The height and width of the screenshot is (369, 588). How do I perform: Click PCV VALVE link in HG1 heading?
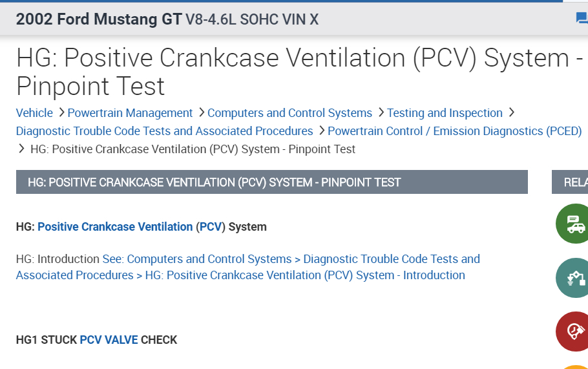(x=109, y=340)
